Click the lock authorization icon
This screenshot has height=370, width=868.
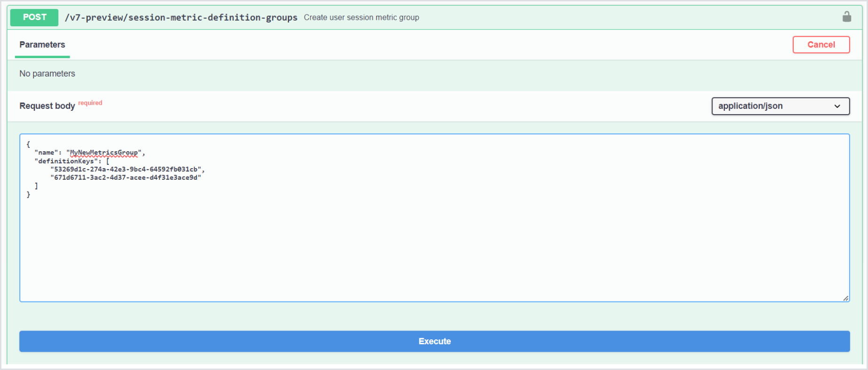point(846,17)
